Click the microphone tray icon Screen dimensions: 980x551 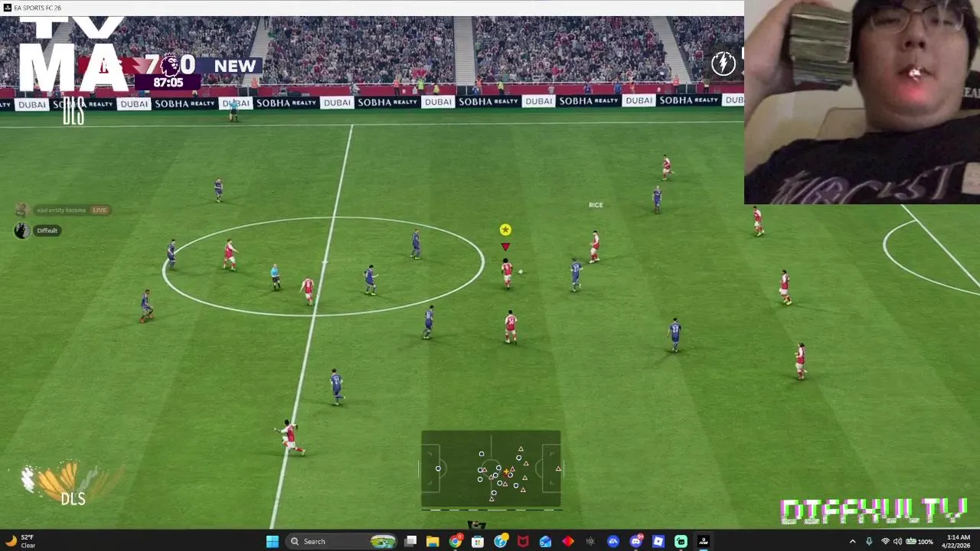[869, 541]
